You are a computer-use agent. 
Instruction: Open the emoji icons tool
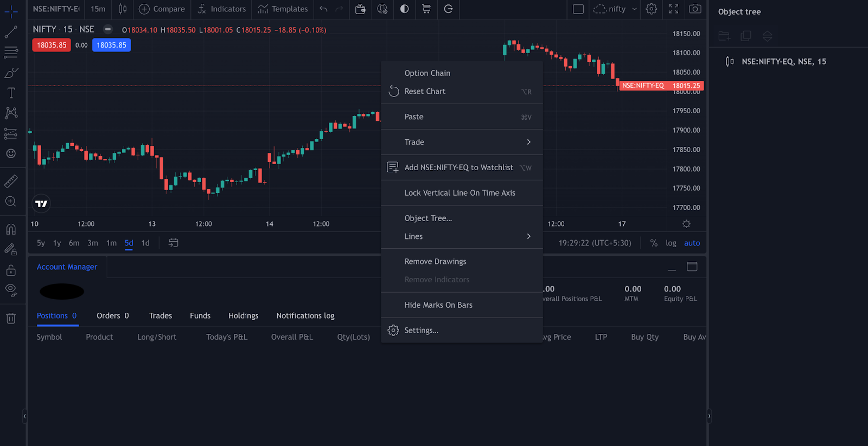click(x=11, y=154)
